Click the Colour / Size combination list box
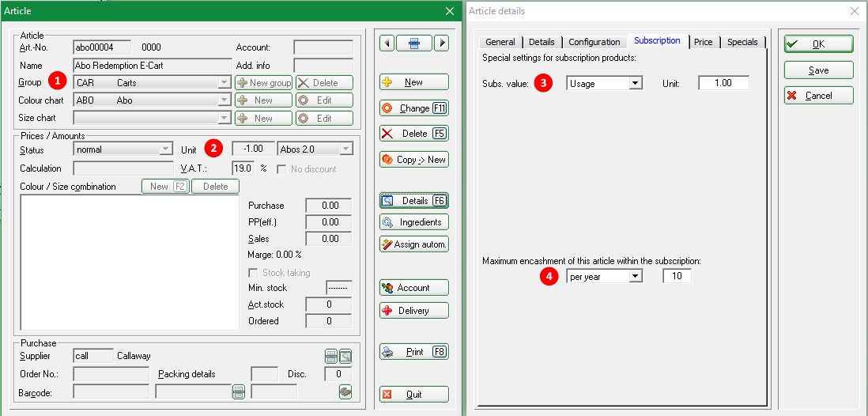Viewport: 868px width, 416px height. click(130, 263)
